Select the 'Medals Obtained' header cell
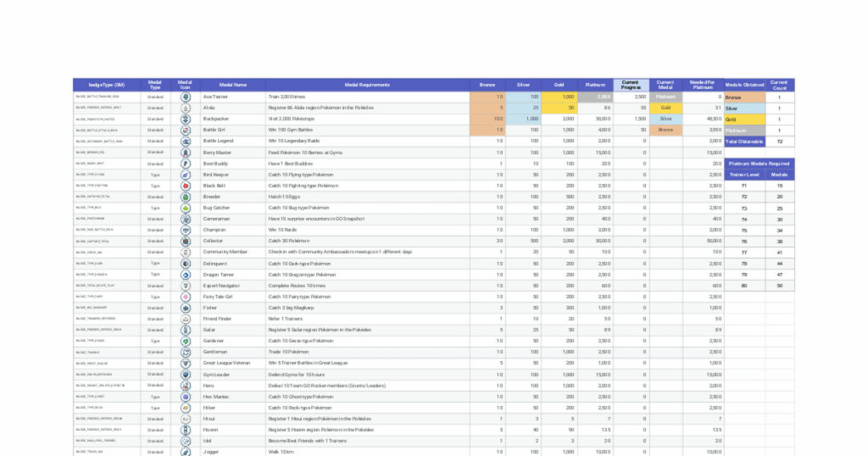This screenshot has width=868, height=456. click(x=745, y=85)
